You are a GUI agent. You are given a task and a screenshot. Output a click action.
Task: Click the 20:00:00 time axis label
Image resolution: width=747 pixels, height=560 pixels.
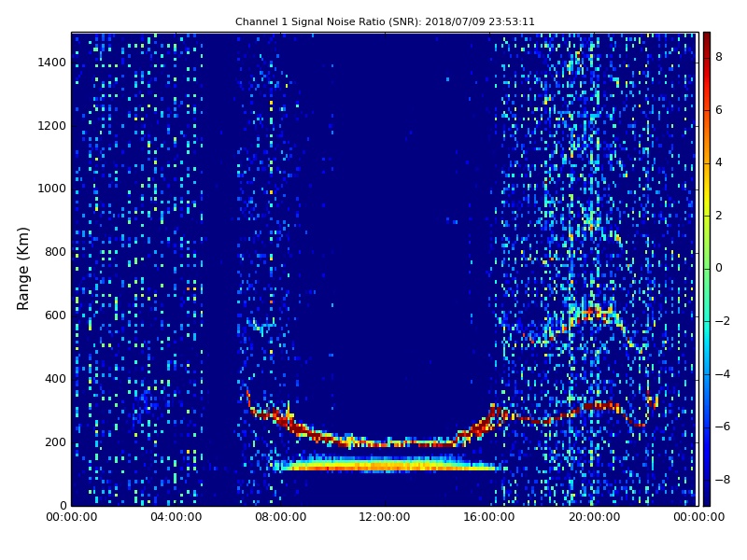click(594, 517)
